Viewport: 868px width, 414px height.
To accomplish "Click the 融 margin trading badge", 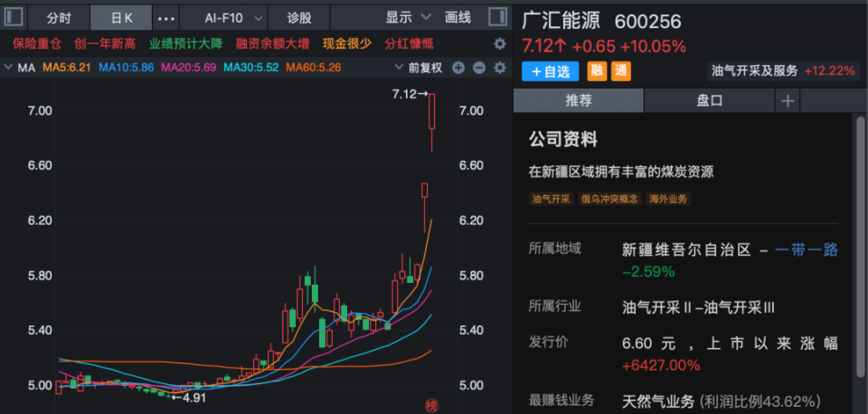I will coord(597,71).
